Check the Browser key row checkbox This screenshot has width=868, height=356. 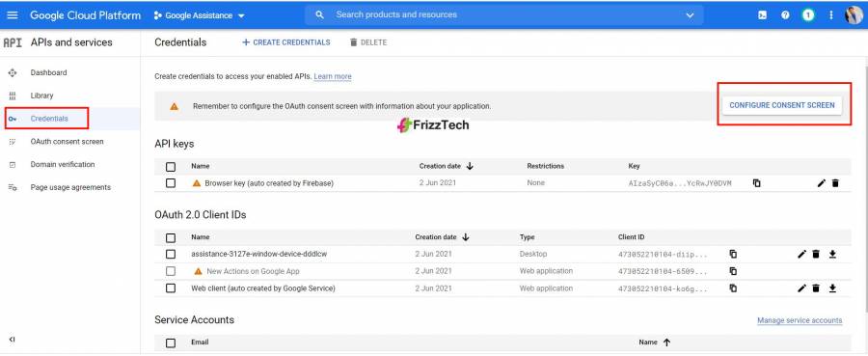(x=171, y=183)
